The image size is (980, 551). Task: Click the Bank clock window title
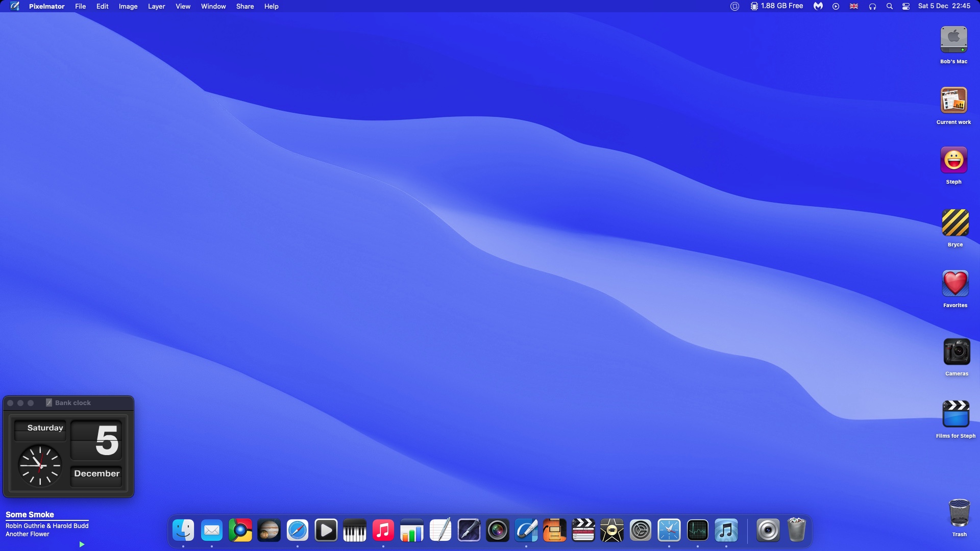(x=73, y=403)
